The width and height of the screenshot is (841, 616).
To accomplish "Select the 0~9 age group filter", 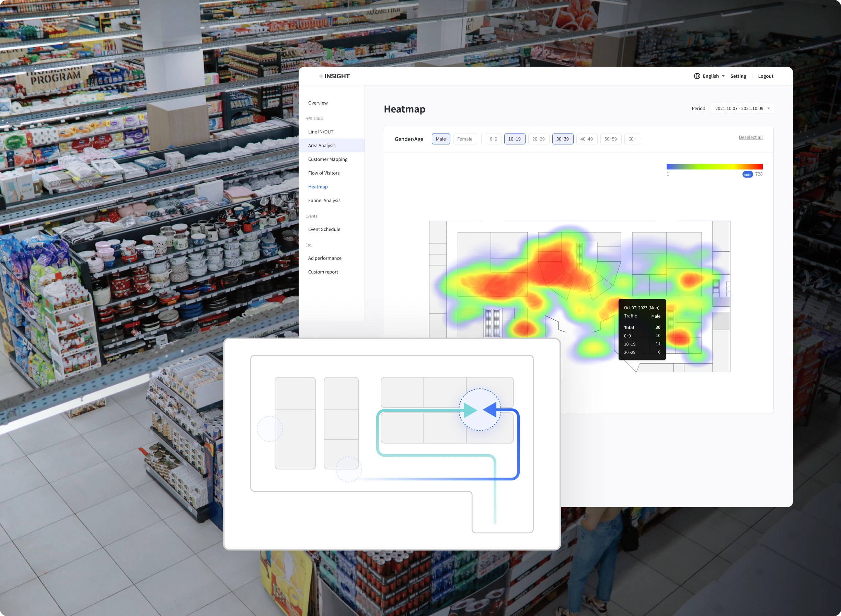I will pyautogui.click(x=493, y=139).
